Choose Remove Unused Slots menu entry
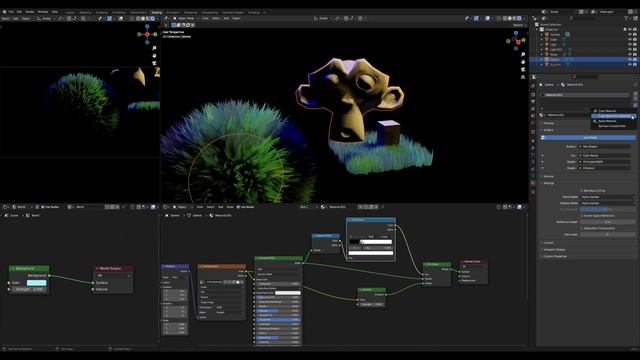Viewport: 640px width, 360px height. (613, 126)
